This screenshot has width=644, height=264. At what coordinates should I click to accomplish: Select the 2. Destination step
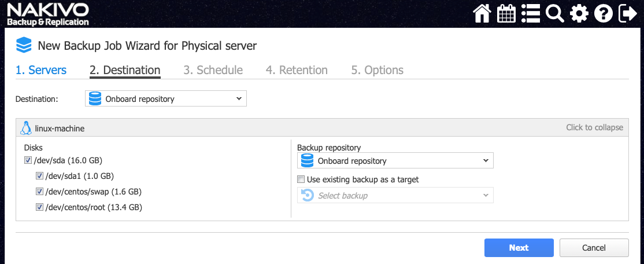(125, 70)
